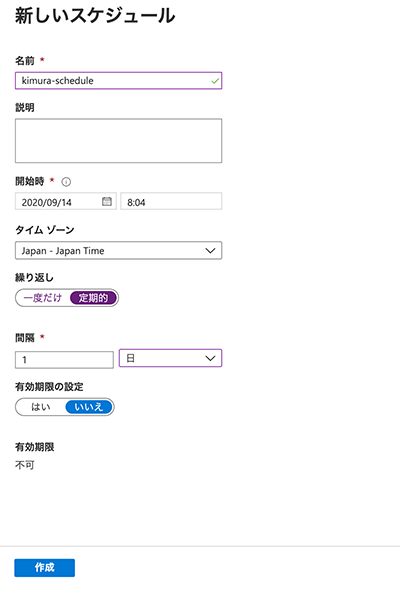400x589 pixels.
Task: Click the interval number field showing 1
Action: (64, 360)
